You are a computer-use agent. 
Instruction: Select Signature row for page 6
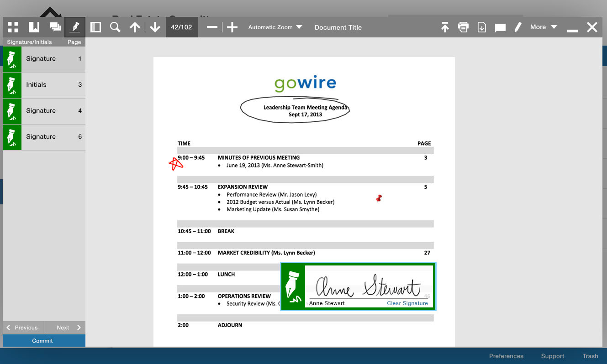pyautogui.click(x=44, y=137)
